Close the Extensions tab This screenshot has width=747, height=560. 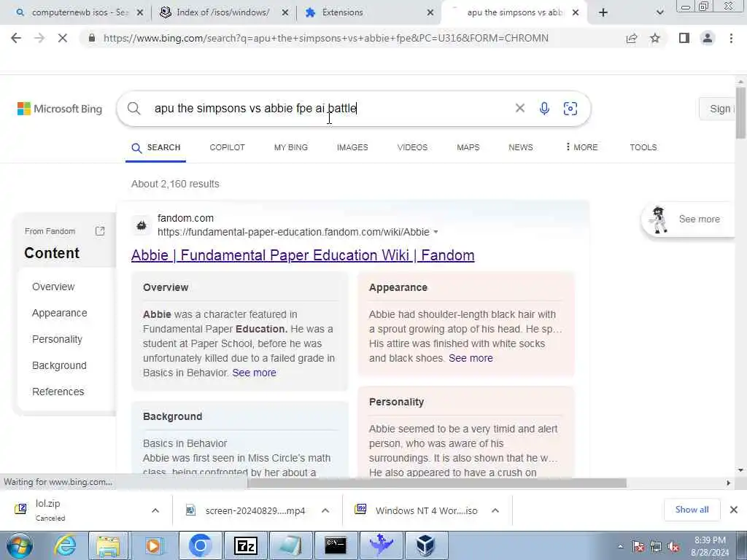430,12
